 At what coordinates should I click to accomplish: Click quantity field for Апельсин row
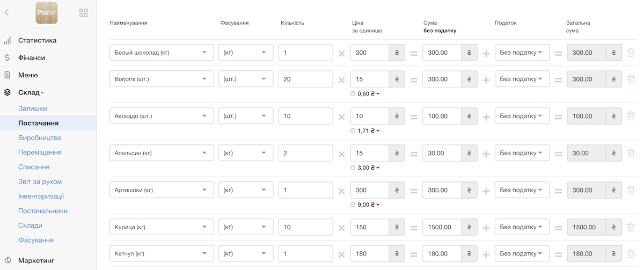(x=305, y=153)
